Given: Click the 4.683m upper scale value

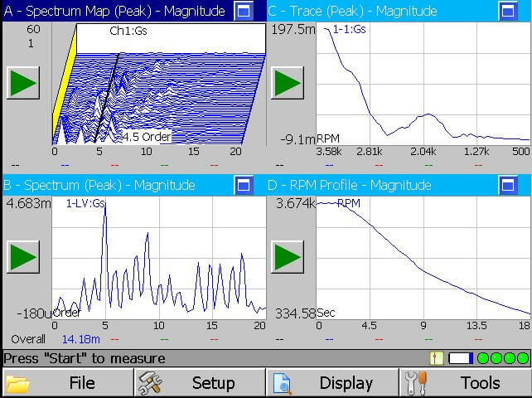Looking at the screenshot, I should (x=28, y=204).
